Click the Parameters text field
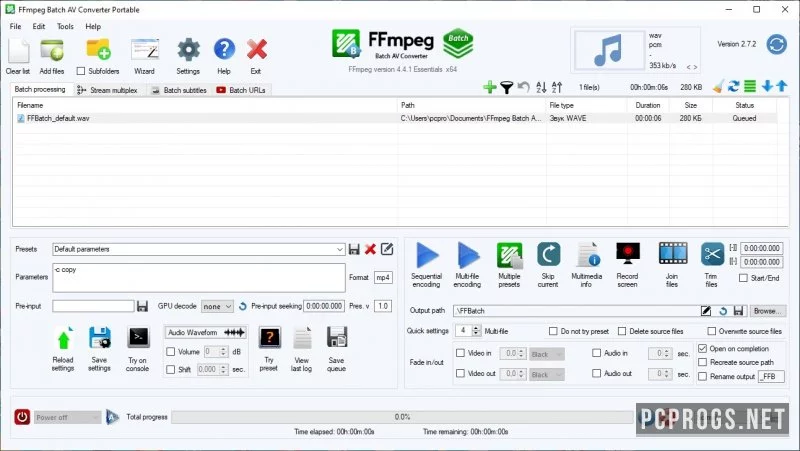Screen dimensions: 800x451 tap(199, 278)
